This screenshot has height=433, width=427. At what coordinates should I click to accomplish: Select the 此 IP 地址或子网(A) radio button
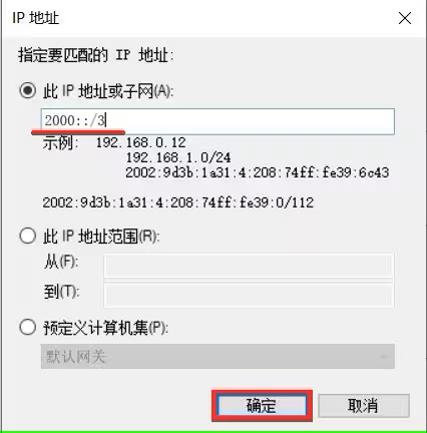point(27,90)
